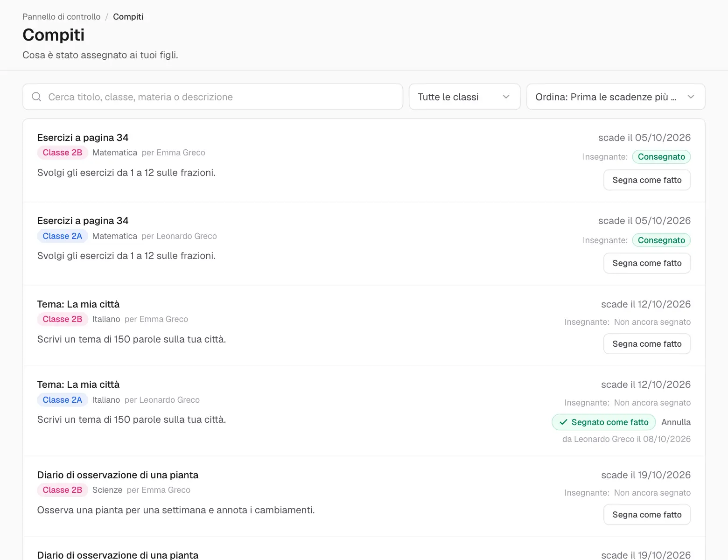Click Classe 2B tag on Emma's Matematica task
The image size is (728, 560).
tap(63, 153)
